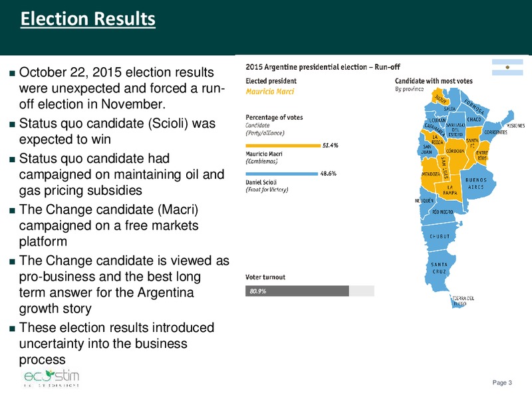Click Córdoba province on the map

coord(455,152)
